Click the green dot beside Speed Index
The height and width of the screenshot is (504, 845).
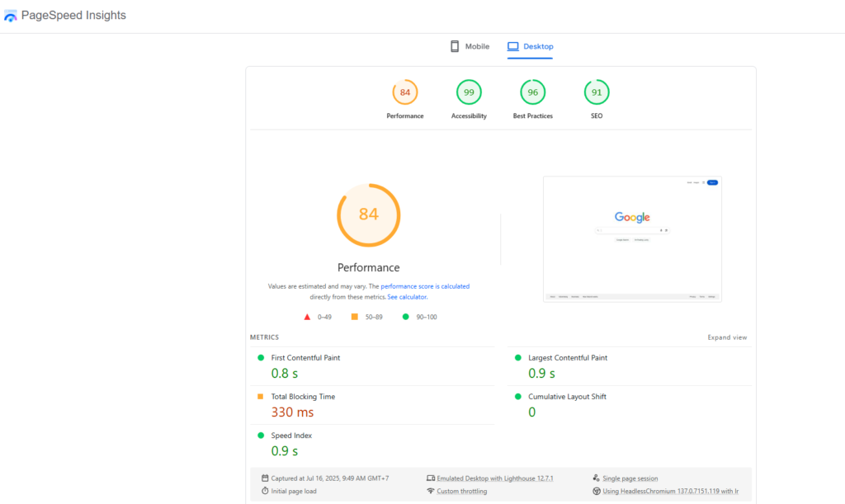pos(261,435)
